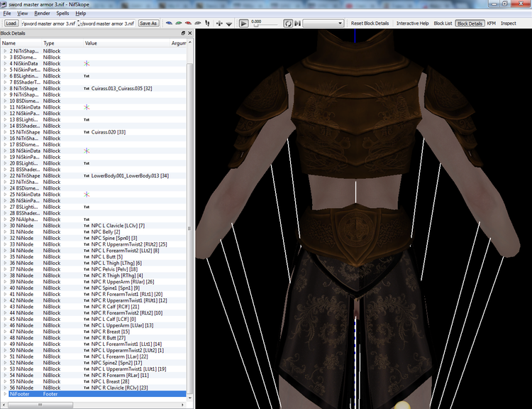Click the Load button
Image resolution: width=532 pixels, height=409 pixels.
point(11,23)
